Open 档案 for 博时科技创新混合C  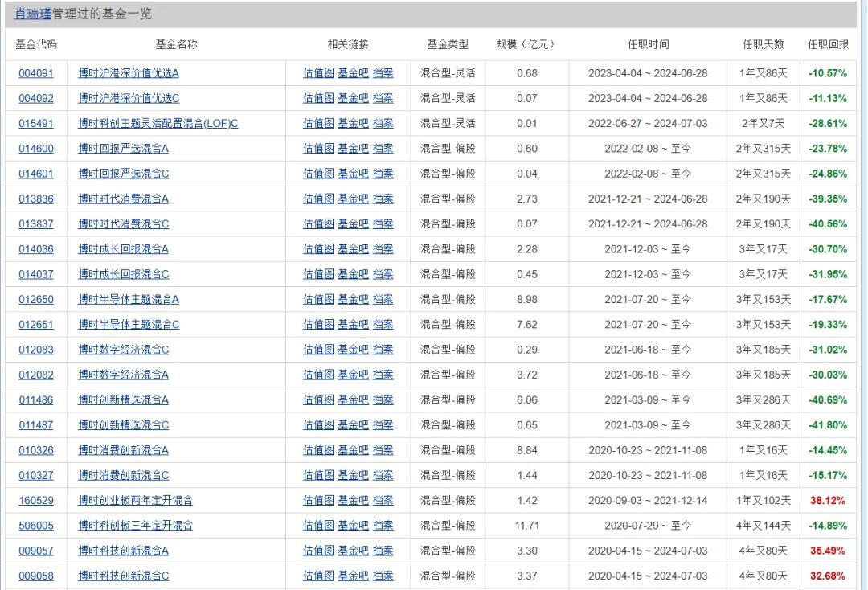(383, 576)
